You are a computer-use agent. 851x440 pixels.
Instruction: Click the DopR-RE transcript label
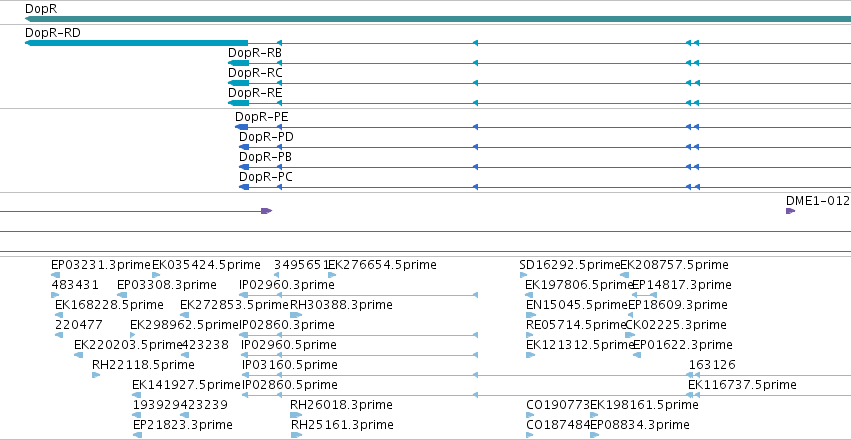click(x=255, y=93)
